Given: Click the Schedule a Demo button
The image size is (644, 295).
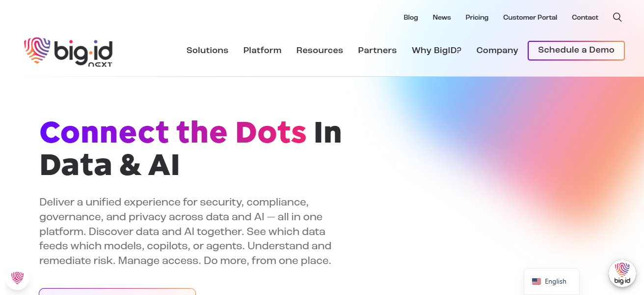Looking at the screenshot, I should tap(576, 50).
